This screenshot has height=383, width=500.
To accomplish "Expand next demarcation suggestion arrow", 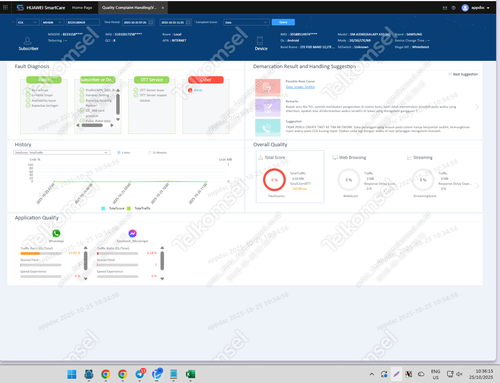I will 477,107.
